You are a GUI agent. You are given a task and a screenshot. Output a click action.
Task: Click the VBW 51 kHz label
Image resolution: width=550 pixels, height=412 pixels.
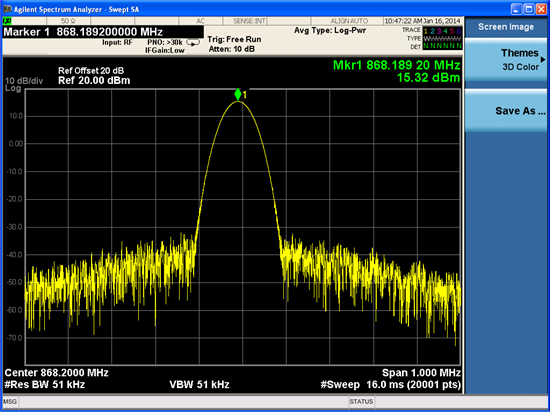pyautogui.click(x=199, y=385)
